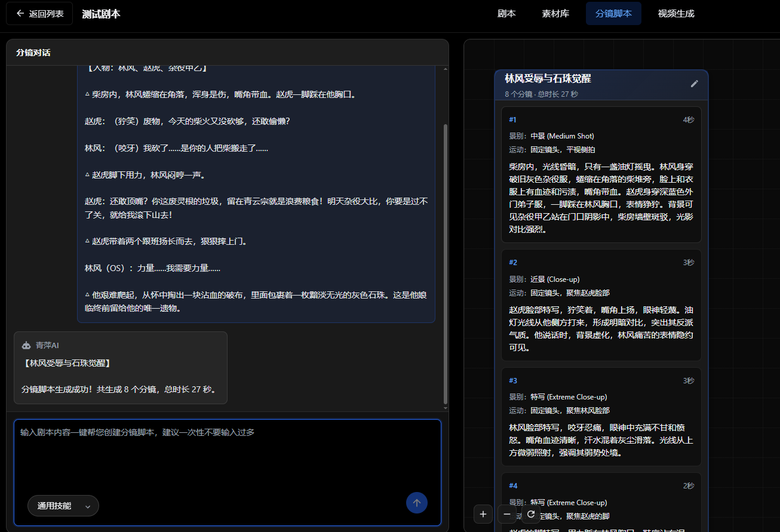Click the 青萍AI robot icon

pyautogui.click(x=26, y=345)
